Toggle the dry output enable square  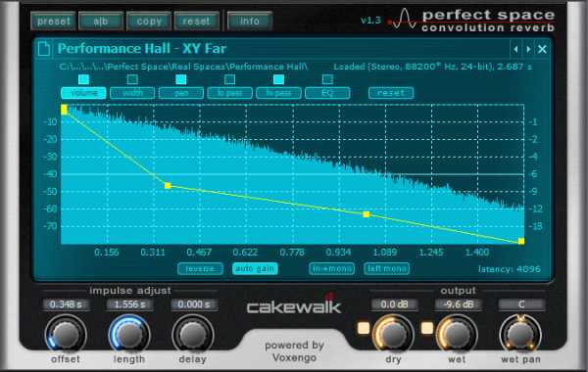pyautogui.click(x=364, y=328)
